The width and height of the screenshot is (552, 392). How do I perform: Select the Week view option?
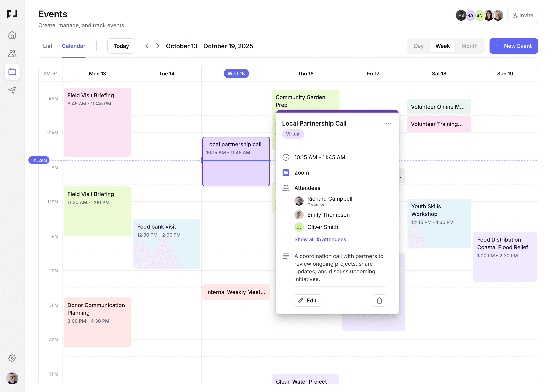pos(442,46)
